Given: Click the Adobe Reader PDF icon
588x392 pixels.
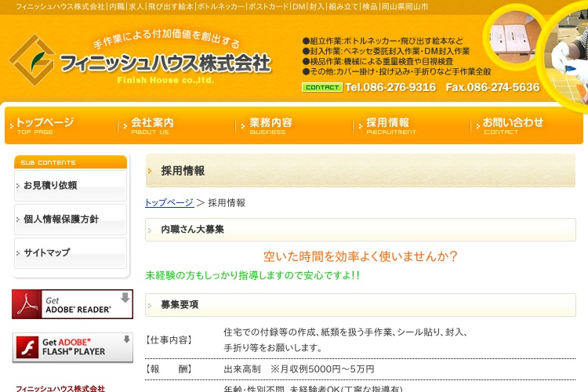Looking at the screenshot, I should pos(29,304).
